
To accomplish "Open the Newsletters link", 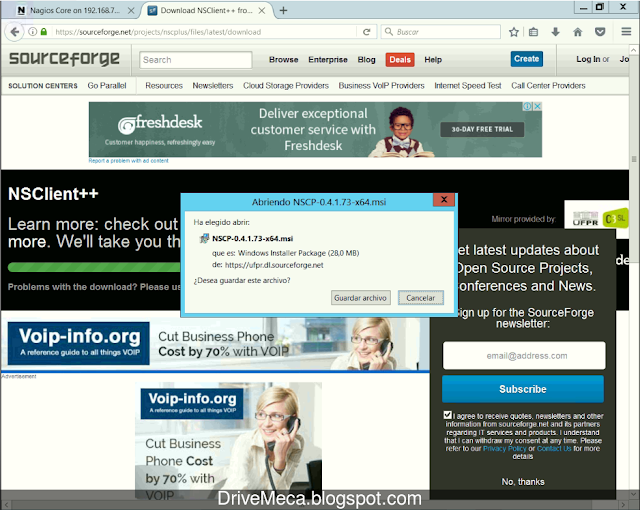I will 213,86.
